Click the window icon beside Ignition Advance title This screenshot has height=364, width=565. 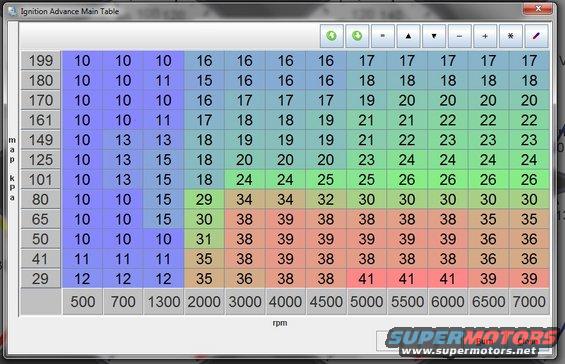[13, 11]
